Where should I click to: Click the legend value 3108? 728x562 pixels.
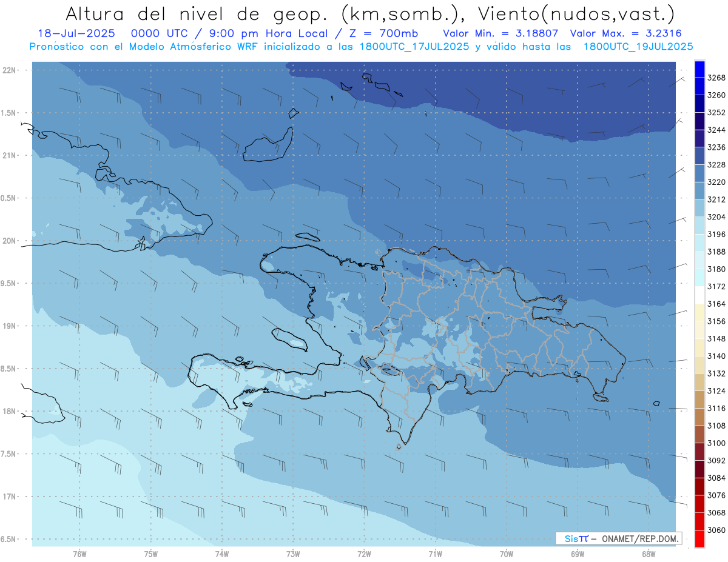[x=716, y=426]
